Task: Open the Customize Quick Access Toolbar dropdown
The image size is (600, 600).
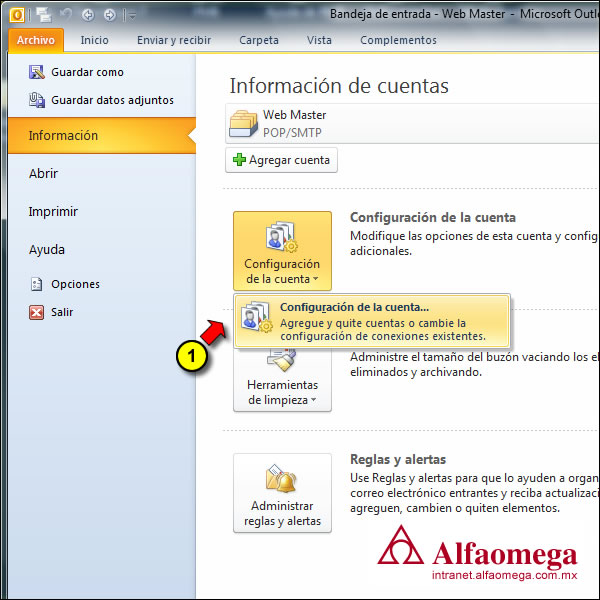Action: [x=132, y=16]
